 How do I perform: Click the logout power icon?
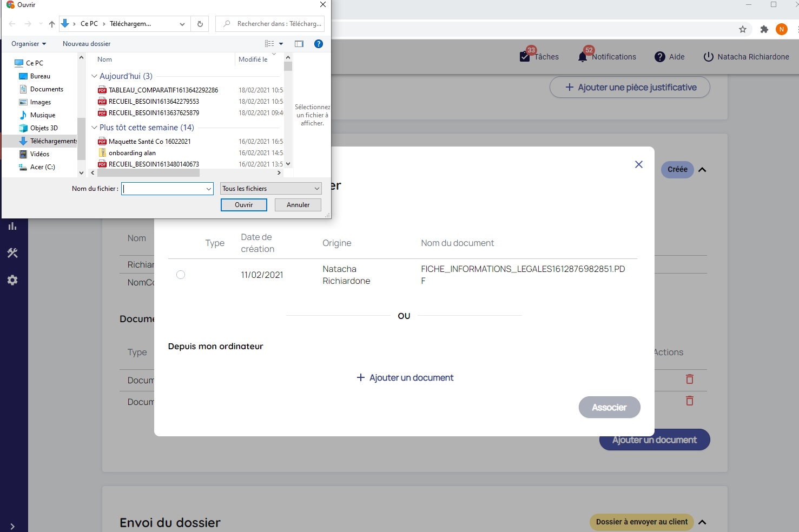click(x=708, y=57)
